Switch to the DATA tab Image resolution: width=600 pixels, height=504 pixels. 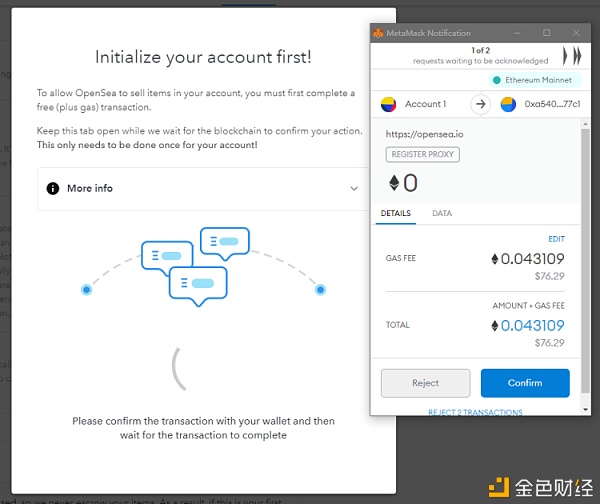(x=442, y=213)
